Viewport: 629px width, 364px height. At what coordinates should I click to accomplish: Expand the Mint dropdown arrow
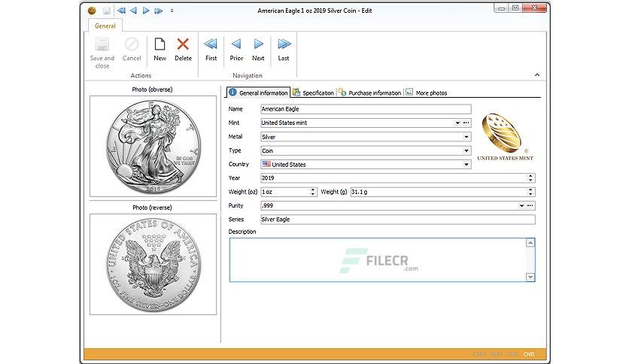click(x=457, y=123)
